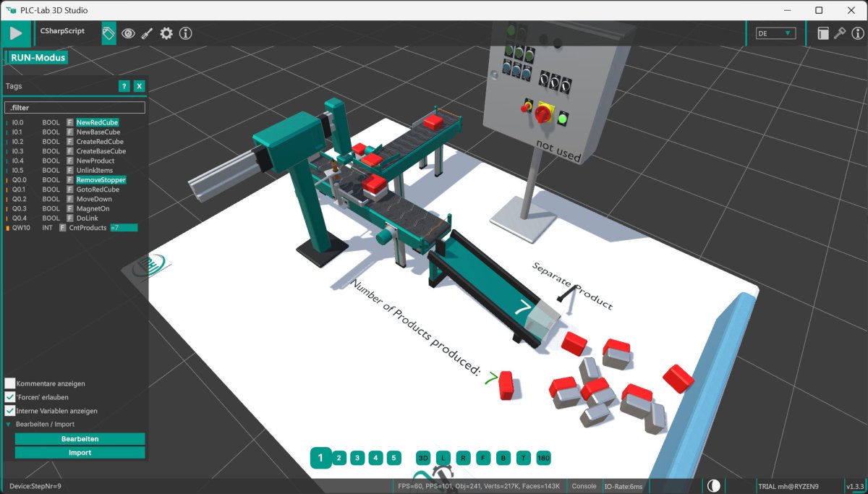
Task: Toggle the Tags panel icon in toolbar
Action: pos(109,33)
